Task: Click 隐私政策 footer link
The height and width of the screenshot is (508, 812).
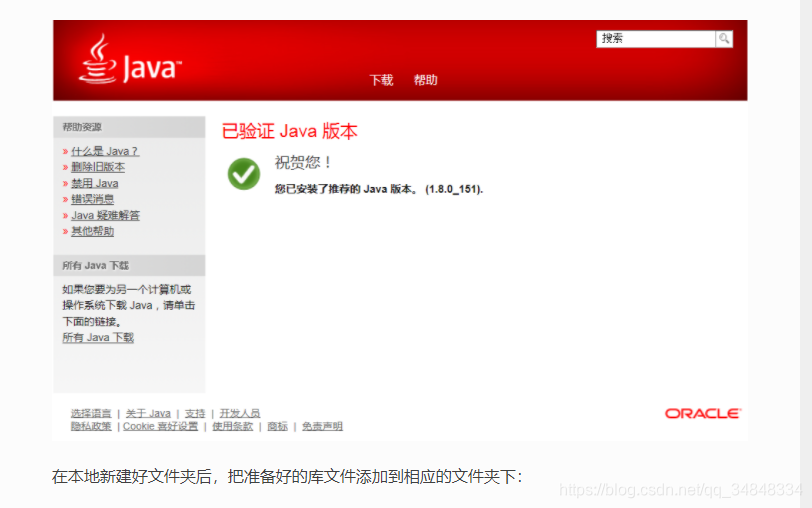Action: coord(91,426)
